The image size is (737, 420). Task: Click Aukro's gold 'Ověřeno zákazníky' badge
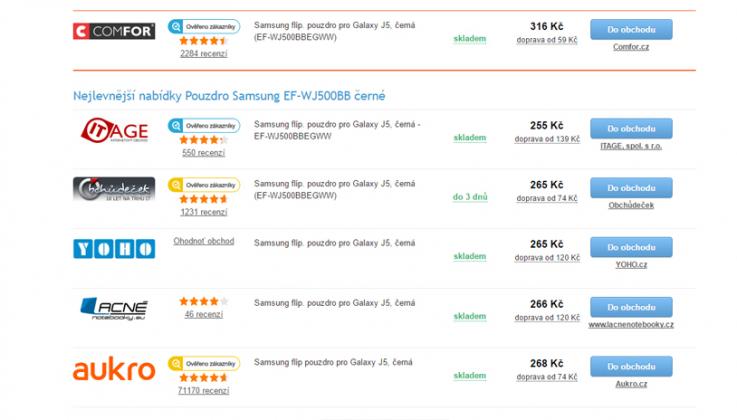204,363
